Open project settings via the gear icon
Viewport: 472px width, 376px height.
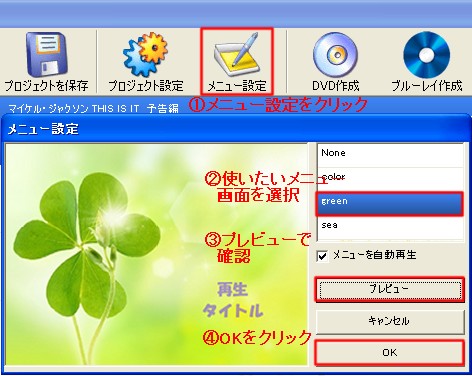146,54
